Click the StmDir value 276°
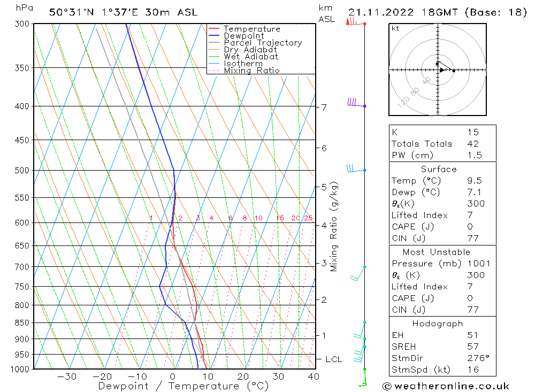Image resolution: width=535 pixels, height=392 pixels. pyautogui.click(x=478, y=358)
